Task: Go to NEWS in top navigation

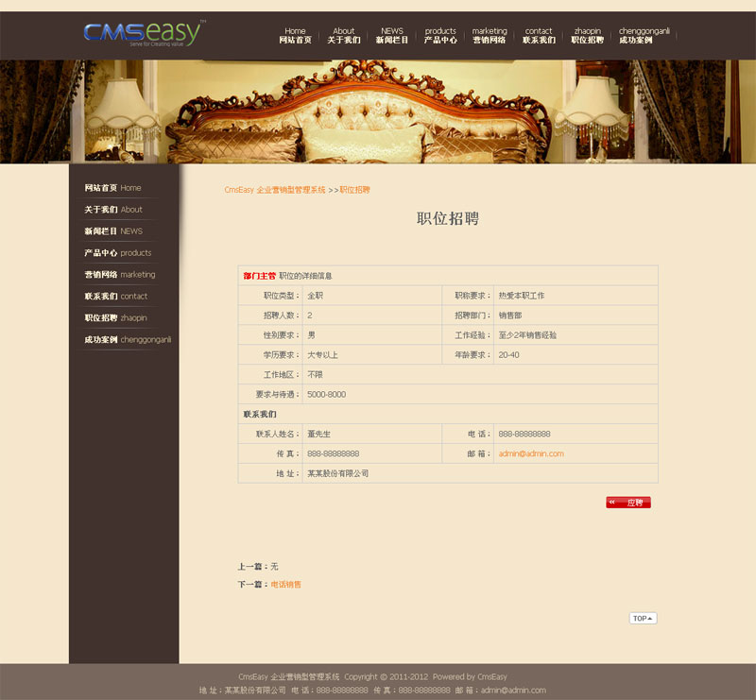Action: [392, 36]
